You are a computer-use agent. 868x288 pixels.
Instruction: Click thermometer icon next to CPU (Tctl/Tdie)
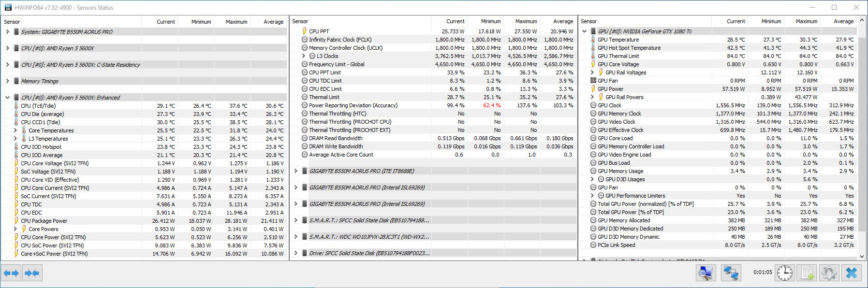pyautogui.click(x=16, y=106)
